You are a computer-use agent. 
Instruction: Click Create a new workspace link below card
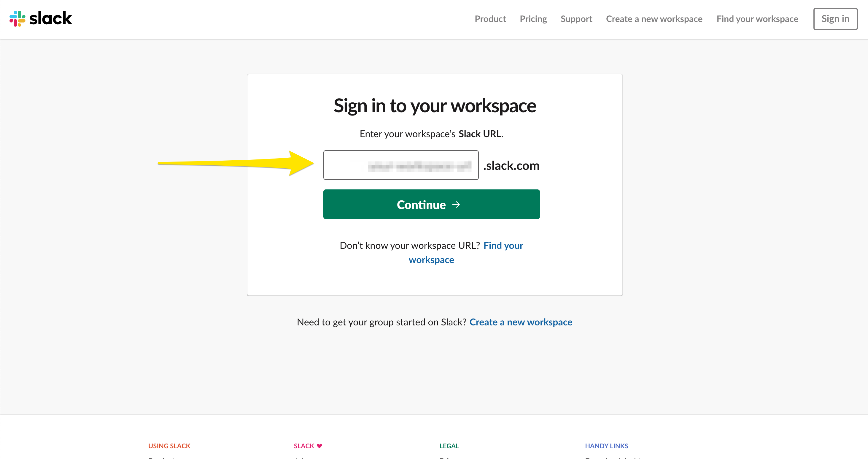coord(521,322)
